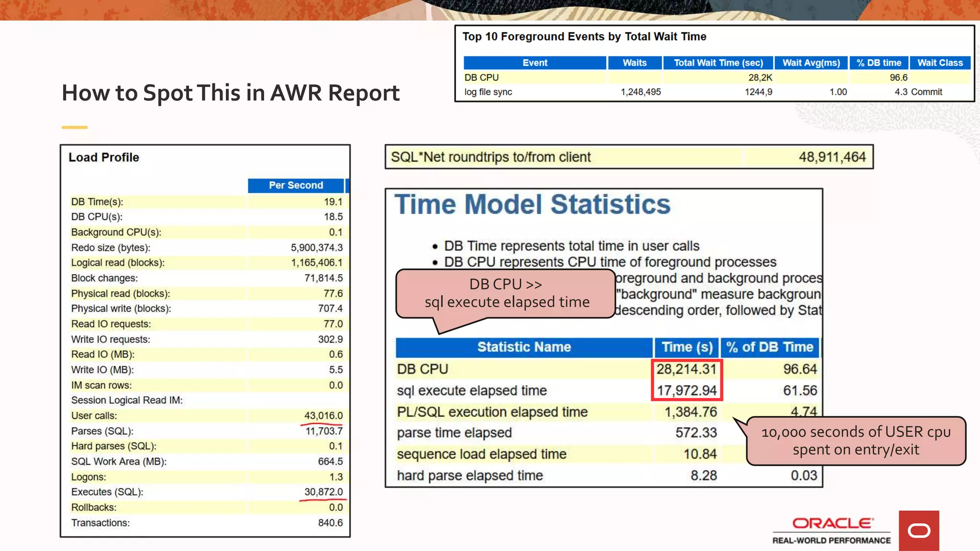Select Parses (SQL) value 11,703.7

click(x=324, y=431)
